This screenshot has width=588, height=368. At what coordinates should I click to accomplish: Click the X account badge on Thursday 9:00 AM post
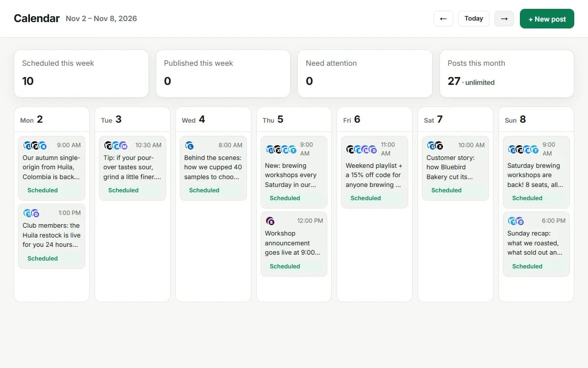[278, 150]
